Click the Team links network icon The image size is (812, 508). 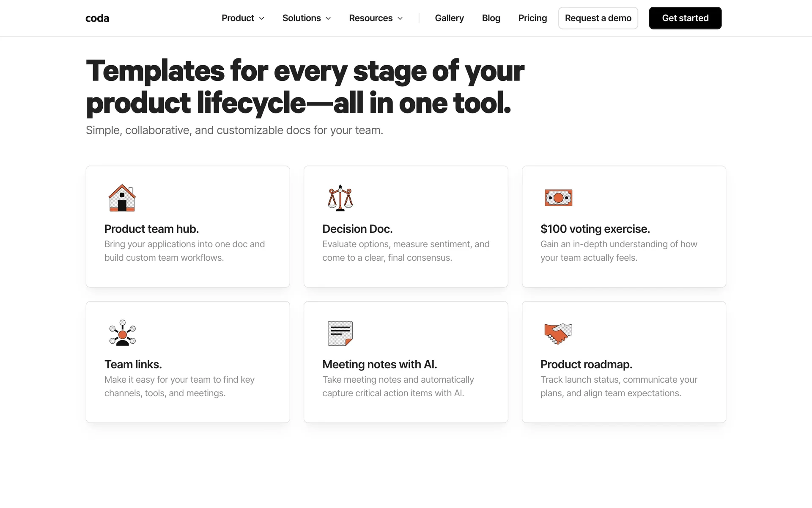pos(122,333)
